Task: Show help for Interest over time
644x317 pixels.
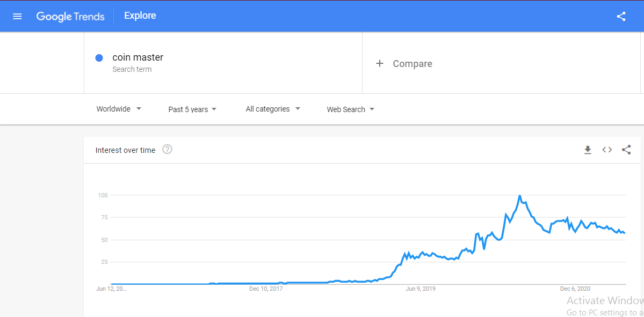Action: coord(167,149)
